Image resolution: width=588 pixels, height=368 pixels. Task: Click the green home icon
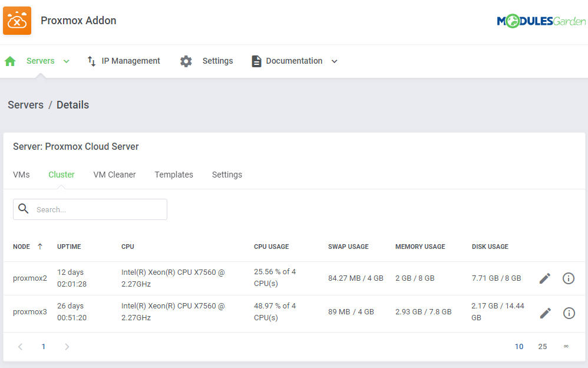point(10,61)
